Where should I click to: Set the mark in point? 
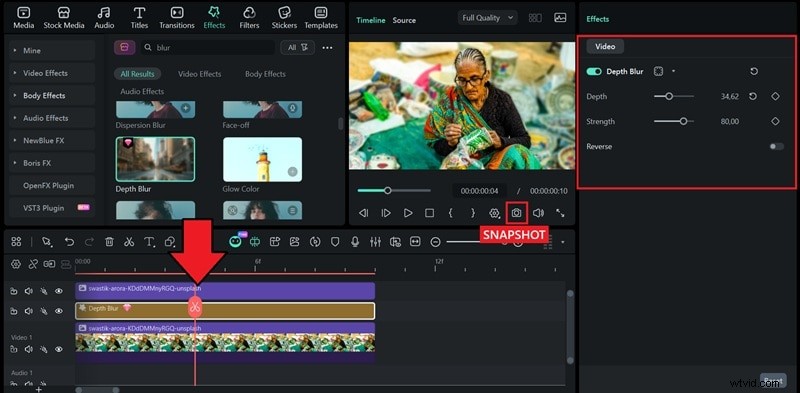451,213
